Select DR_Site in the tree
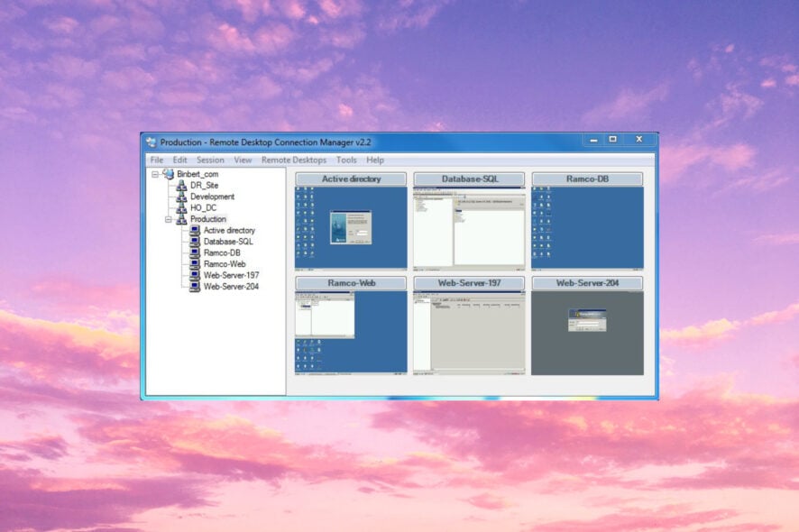 (x=205, y=186)
